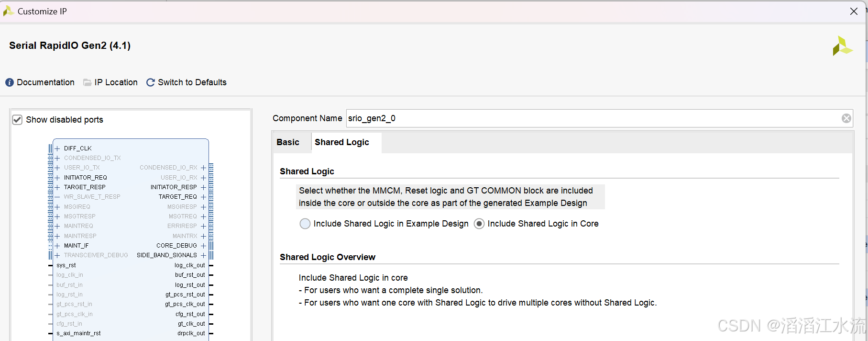Viewport: 868px width, 341px height.
Task: Select the gt_pcs_clk_out port
Action: tap(185, 304)
